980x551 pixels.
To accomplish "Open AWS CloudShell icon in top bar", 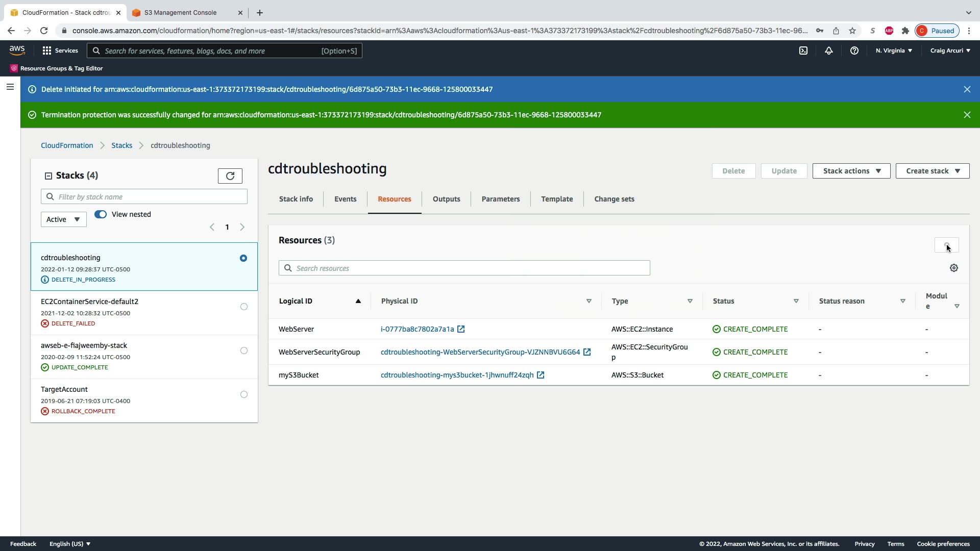I will tap(803, 51).
